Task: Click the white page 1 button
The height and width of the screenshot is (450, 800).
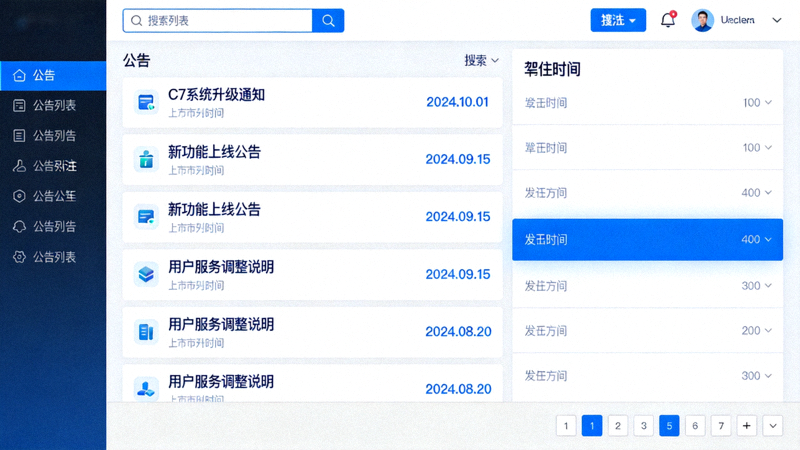Action: click(566, 426)
